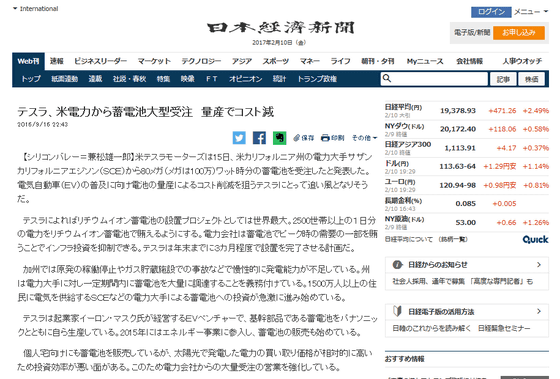560x379 pixels.
Task: Open 特集 in sub navigation
Action: (x=163, y=79)
